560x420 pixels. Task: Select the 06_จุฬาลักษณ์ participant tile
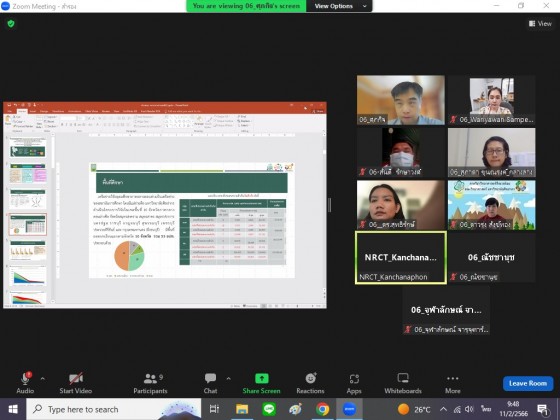click(446, 310)
